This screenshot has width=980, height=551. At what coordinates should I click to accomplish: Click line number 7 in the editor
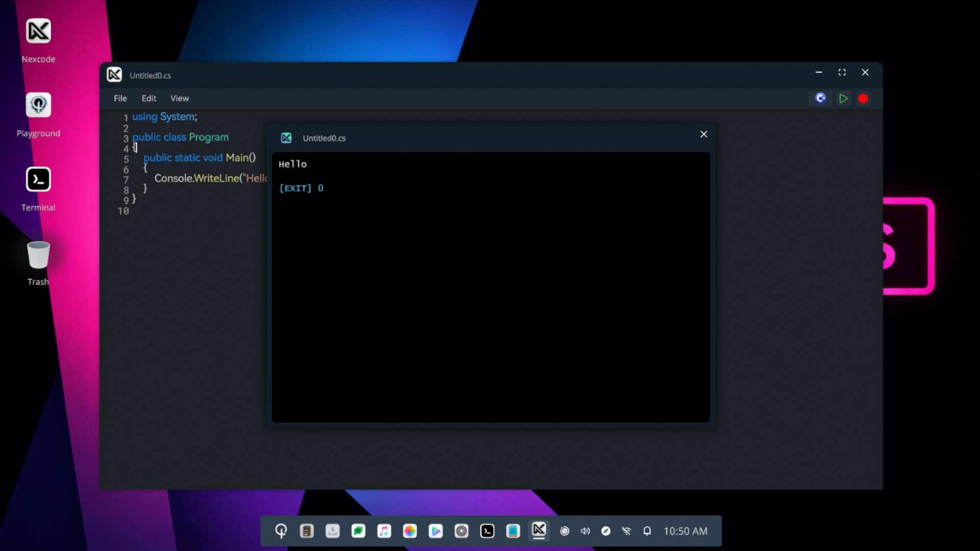pyautogui.click(x=126, y=180)
